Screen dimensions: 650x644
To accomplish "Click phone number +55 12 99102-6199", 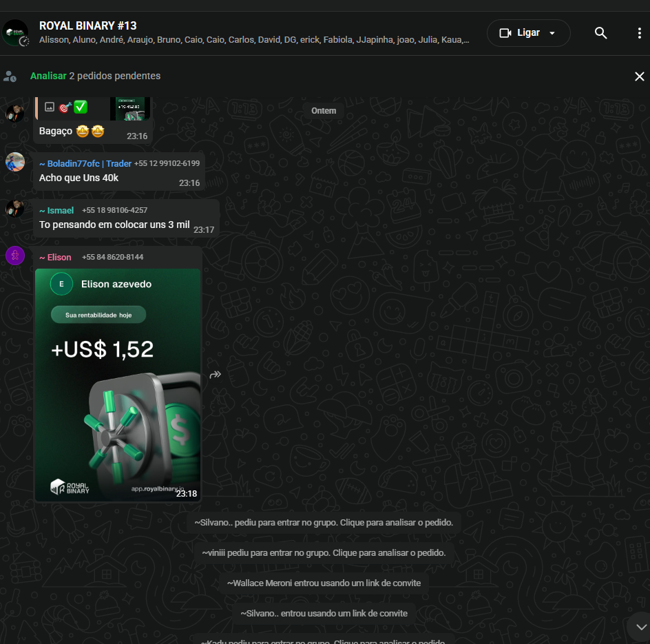I will [x=167, y=163].
